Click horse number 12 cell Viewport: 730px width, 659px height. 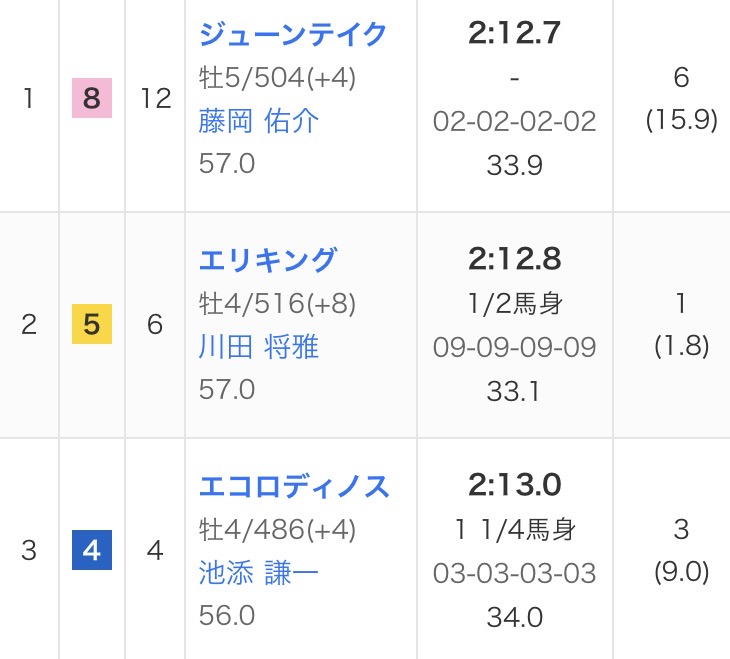[x=155, y=99]
